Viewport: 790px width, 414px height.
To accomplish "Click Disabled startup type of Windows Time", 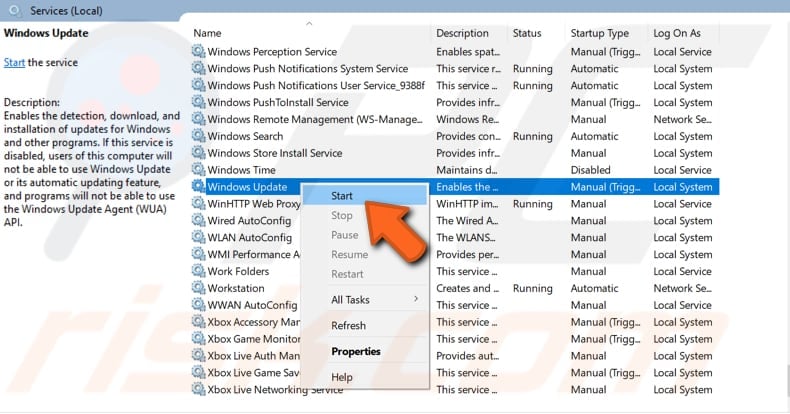I will pos(590,170).
